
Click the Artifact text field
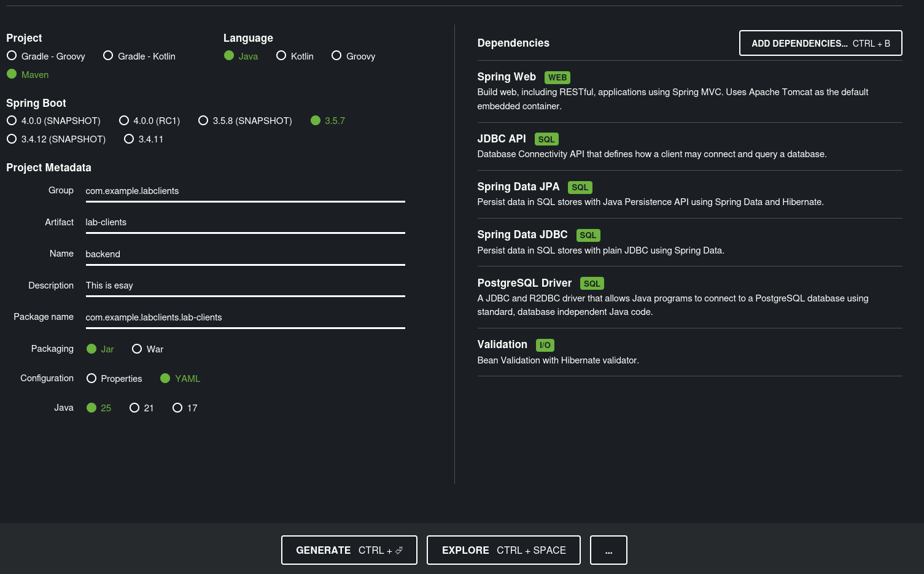pos(245,222)
